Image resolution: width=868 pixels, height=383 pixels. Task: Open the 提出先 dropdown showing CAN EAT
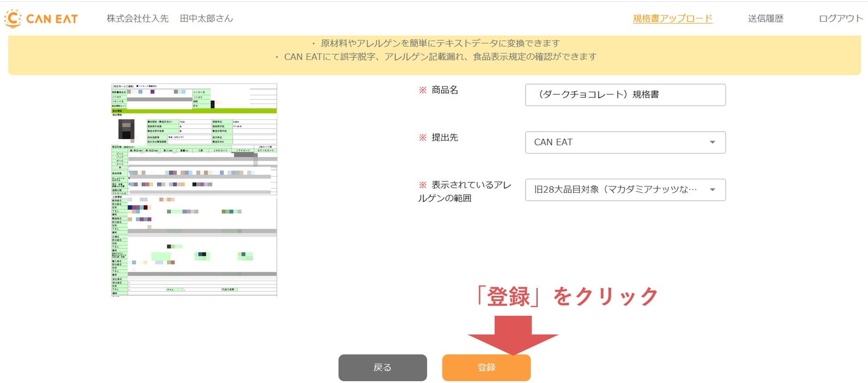tap(625, 142)
